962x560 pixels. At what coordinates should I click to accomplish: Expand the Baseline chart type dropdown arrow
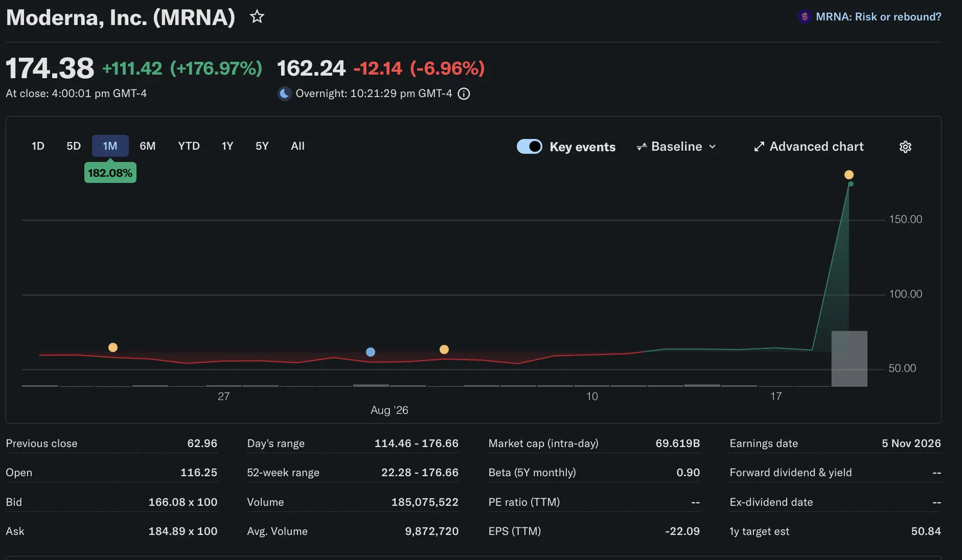(712, 147)
